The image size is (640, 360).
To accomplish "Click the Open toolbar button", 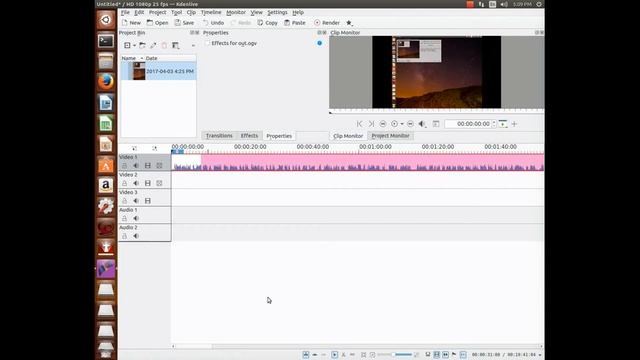I will coord(158,23).
